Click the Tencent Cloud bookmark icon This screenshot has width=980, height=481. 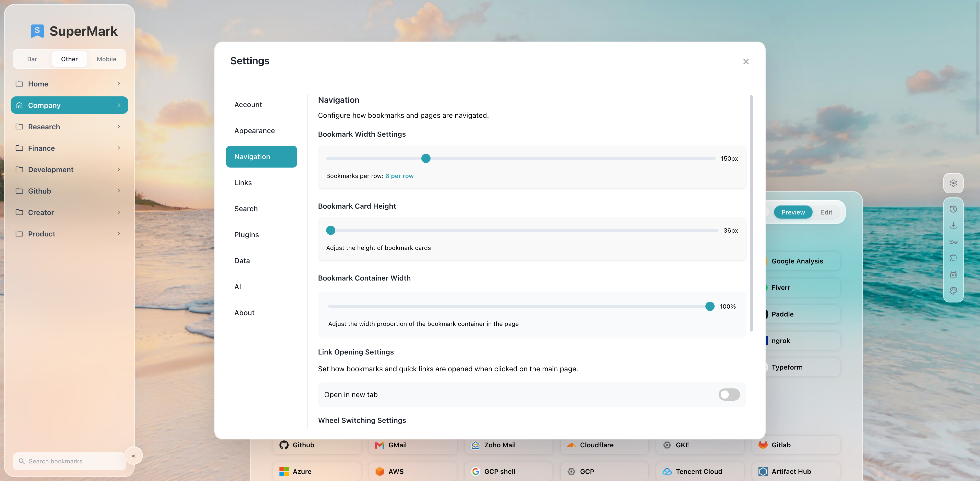[667, 472]
